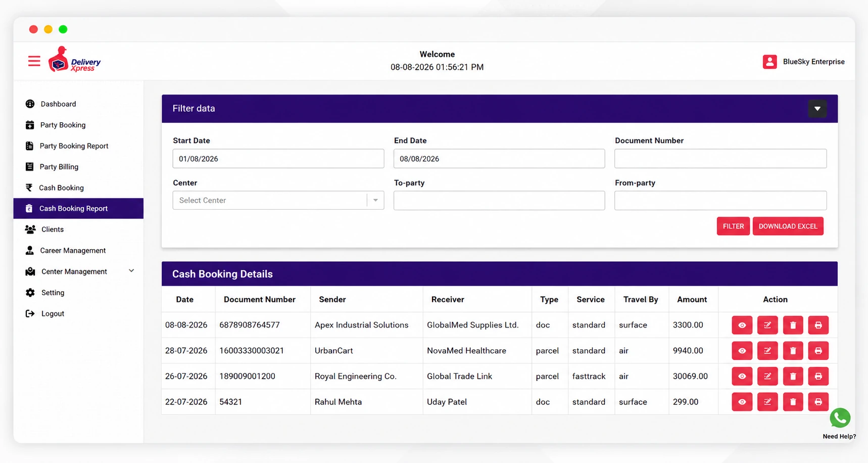868x463 pixels.
Task: Click the macOS green maximize dot
Action: pos(63,29)
